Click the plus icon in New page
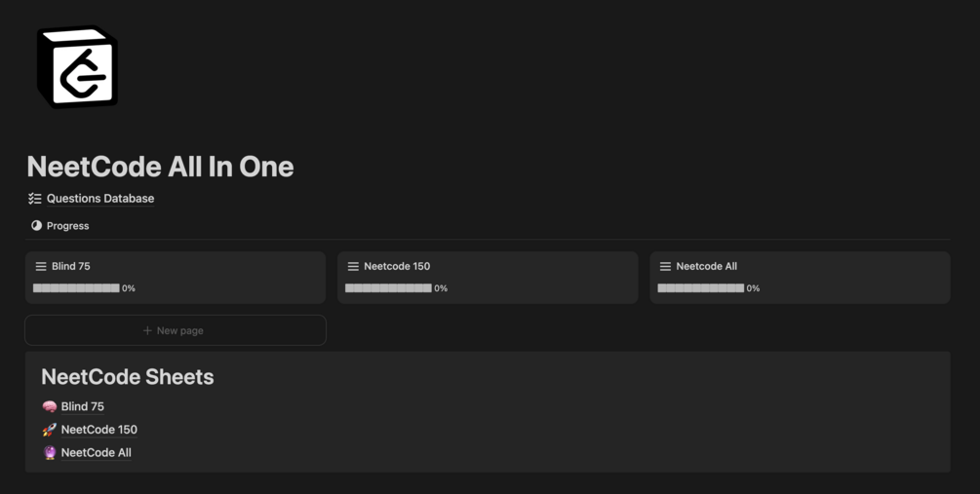Image resolution: width=980 pixels, height=494 pixels. click(x=147, y=330)
